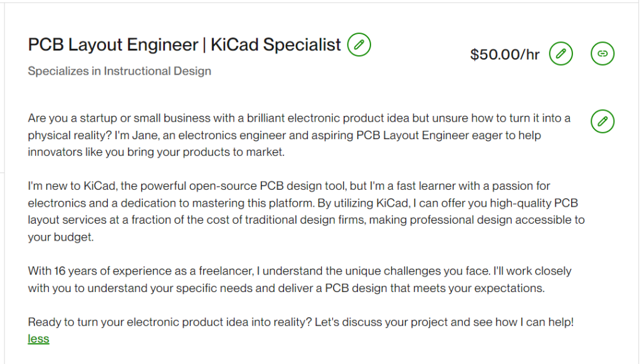Edit the overview description with the pencil icon
Viewport: 642px width, 364px height.
[603, 121]
